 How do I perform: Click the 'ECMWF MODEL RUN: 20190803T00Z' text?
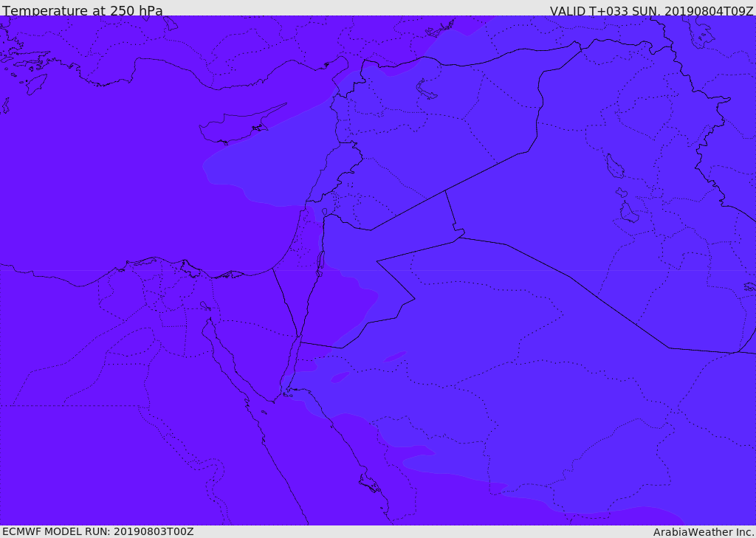click(x=98, y=531)
